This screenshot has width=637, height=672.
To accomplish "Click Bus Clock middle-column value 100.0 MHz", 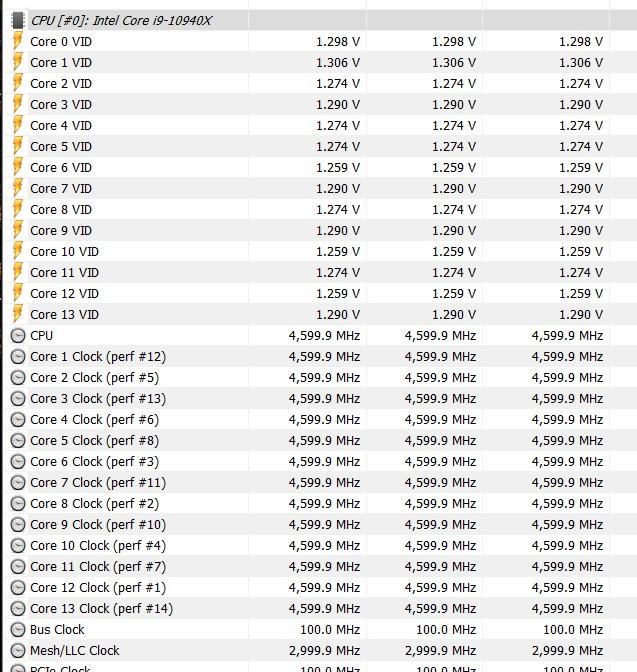I will pos(446,630).
